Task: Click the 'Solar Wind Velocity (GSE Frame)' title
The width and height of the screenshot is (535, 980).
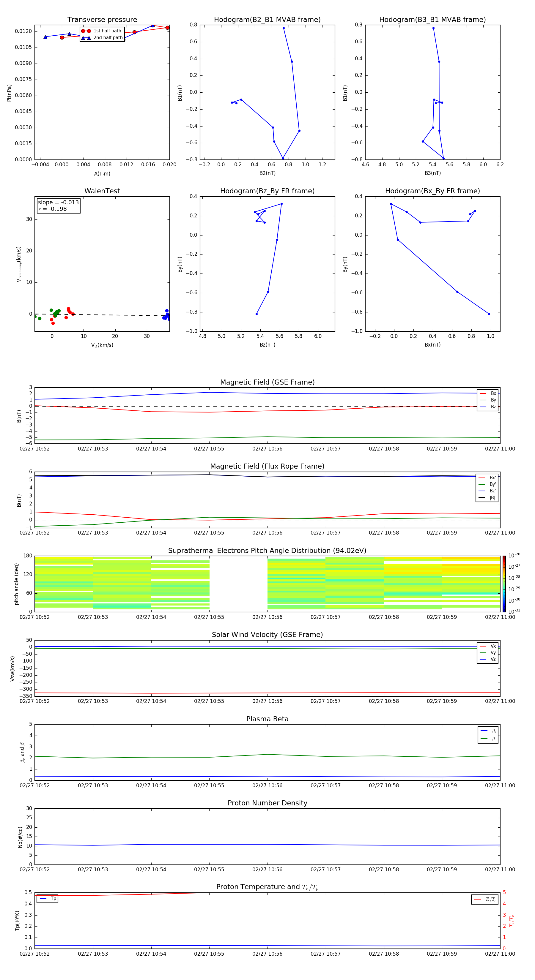Action: coord(267,635)
